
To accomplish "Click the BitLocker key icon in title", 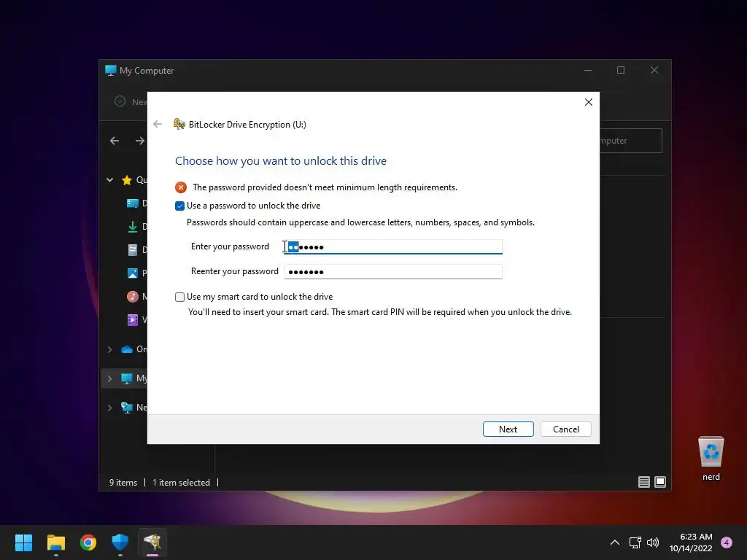I will (x=179, y=124).
